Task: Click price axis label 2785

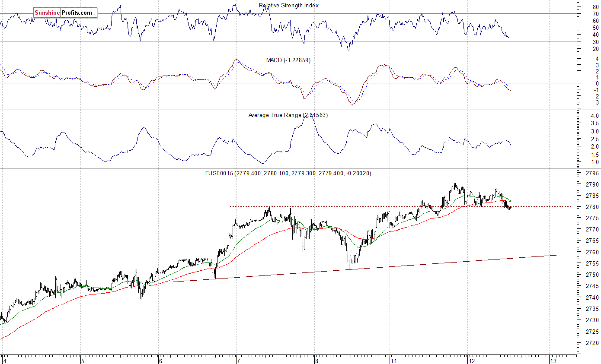Action: [593, 196]
